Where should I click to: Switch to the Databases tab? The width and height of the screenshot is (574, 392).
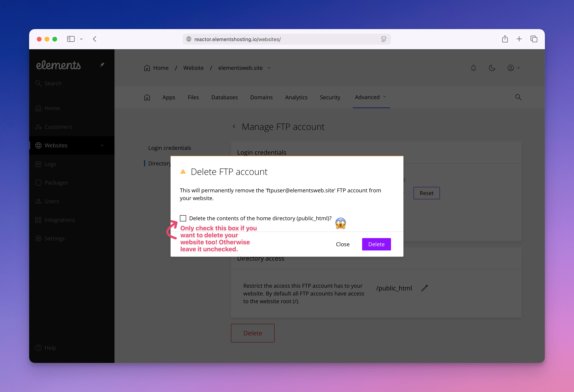(224, 97)
